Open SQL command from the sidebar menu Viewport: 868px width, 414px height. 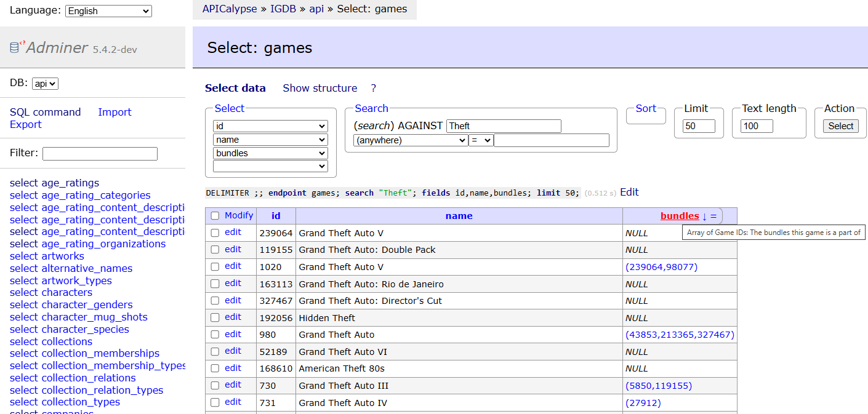pyautogui.click(x=46, y=112)
